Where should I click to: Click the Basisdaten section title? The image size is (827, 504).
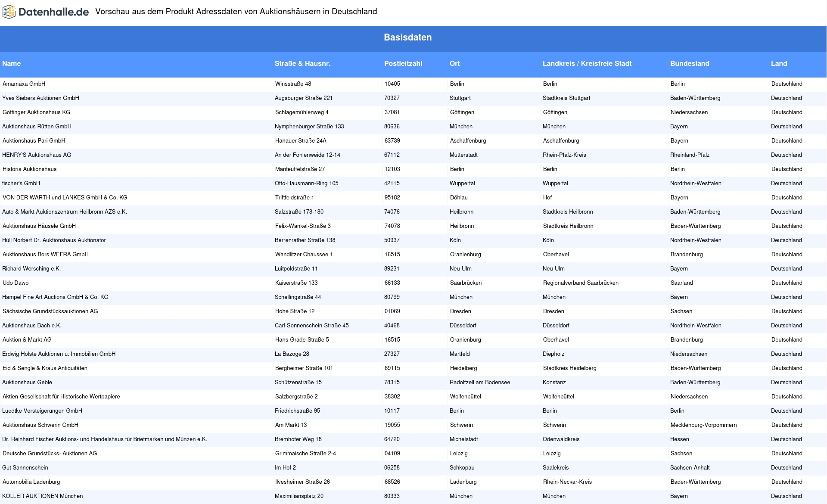point(408,37)
